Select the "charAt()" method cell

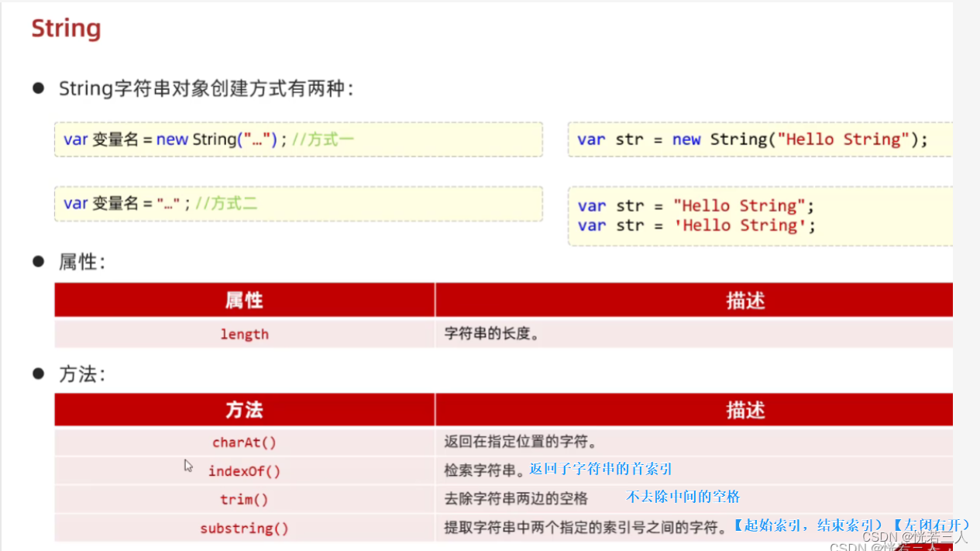tap(244, 443)
